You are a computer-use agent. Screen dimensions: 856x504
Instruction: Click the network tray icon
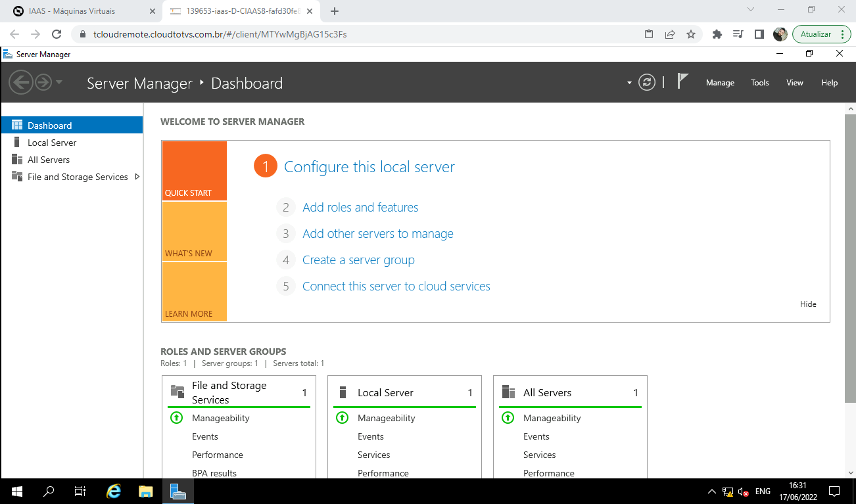pyautogui.click(x=728, y=492)
